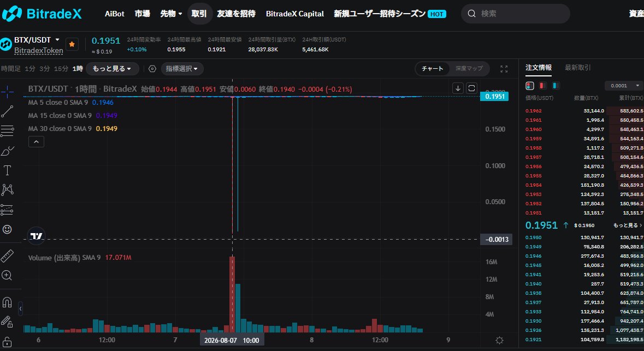Open 新規ユーザー招待シーズン HOT promotion

[x=390, y=14]
